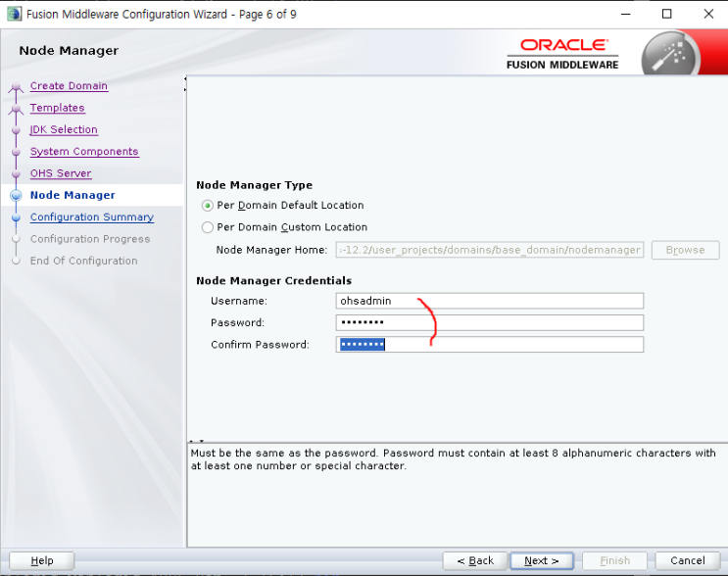Collapse the left navigation pane arrows
The width and height of the screenshot is (728, 576).
[185, 84]
